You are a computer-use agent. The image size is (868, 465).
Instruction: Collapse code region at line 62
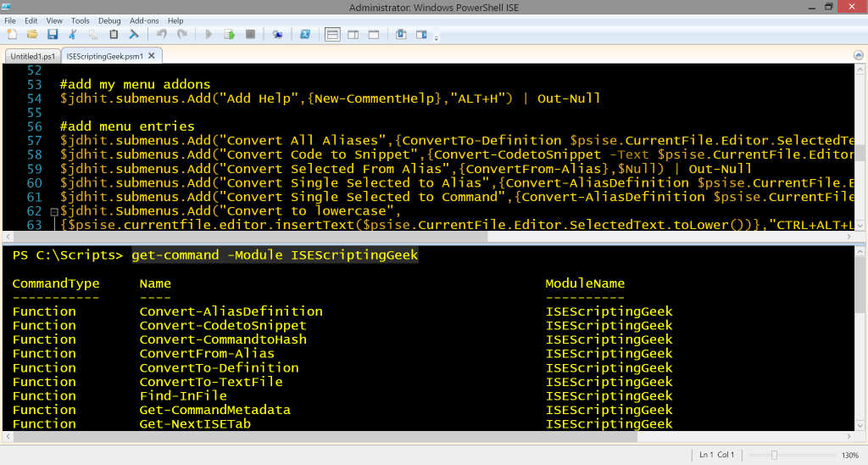click(x=54, y=212)
